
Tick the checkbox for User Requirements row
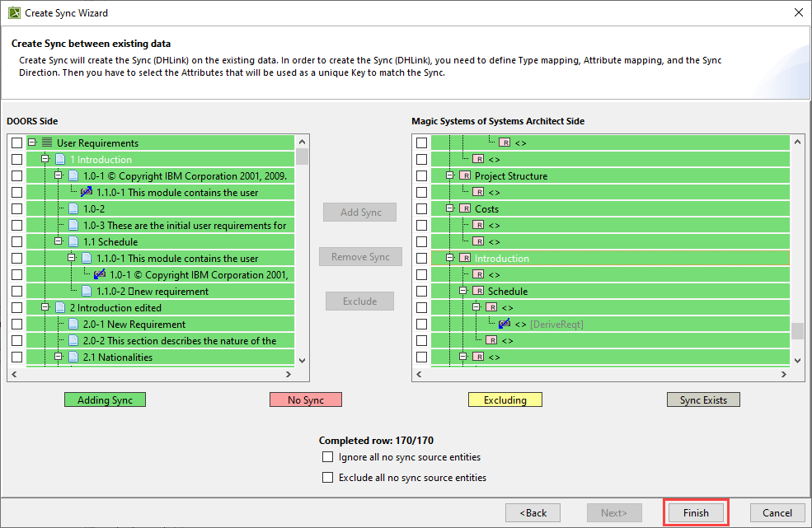click(16, 143)
